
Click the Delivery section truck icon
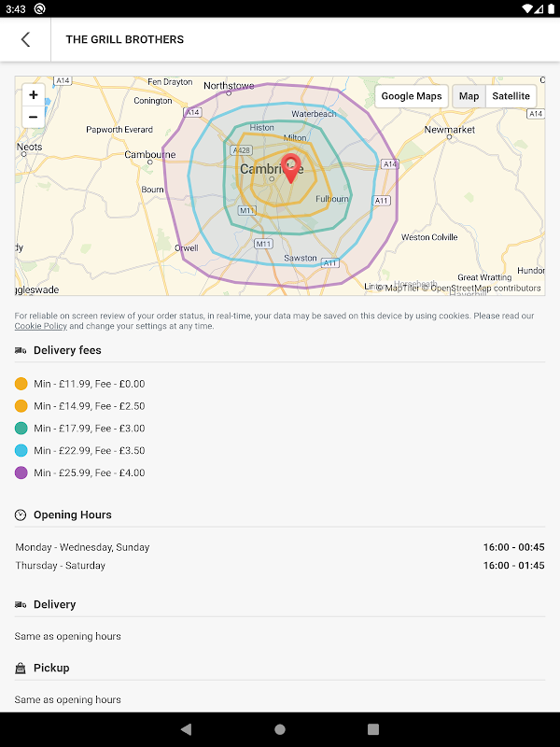21,604
